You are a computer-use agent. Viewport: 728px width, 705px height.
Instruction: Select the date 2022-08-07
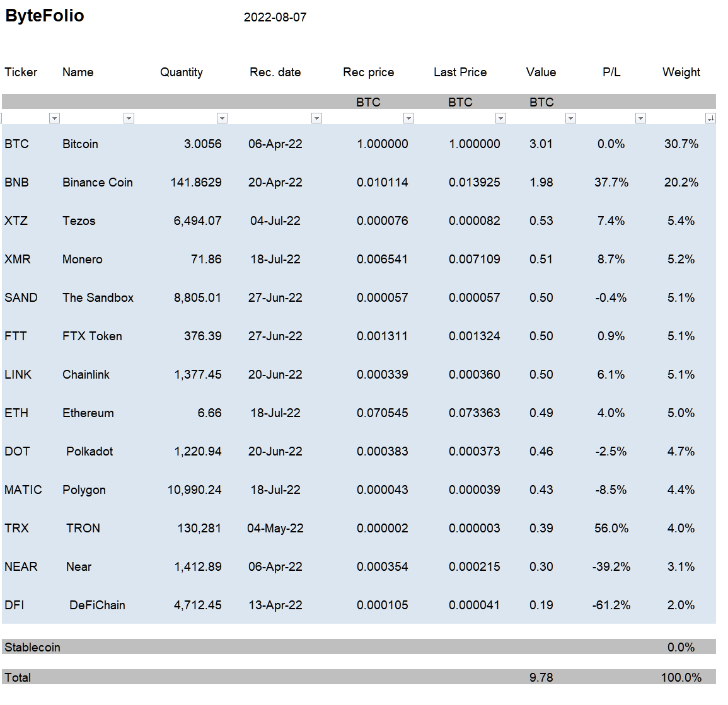coord(275,17)
